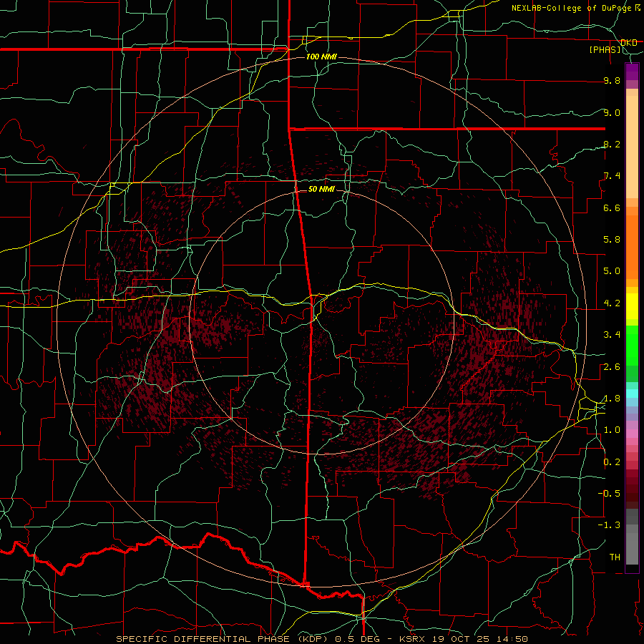The width and height of the screenshot is (644, 644).
Task: Click the [PHAS] units label
Action: (605, 50)
